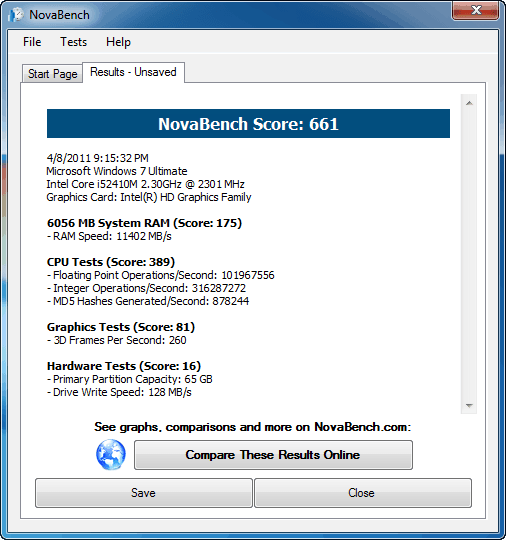The width and height of the screenshot is (506, 540).
Task: Click the Close button at the bottom
Action: (363, 493)
